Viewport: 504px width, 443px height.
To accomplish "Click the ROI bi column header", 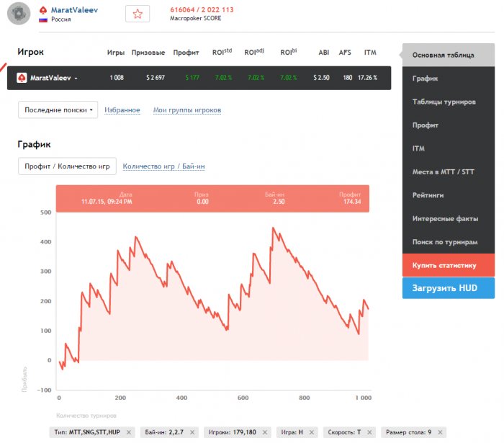I will 289,52.
